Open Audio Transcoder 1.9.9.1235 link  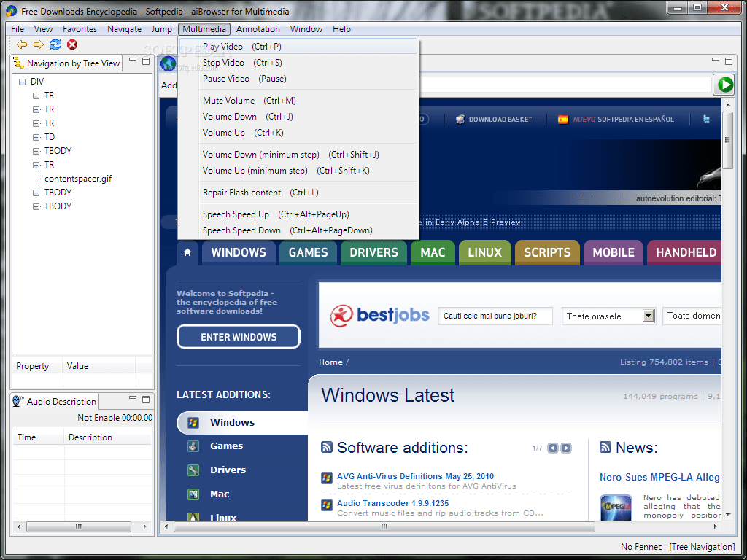[392, 503]
